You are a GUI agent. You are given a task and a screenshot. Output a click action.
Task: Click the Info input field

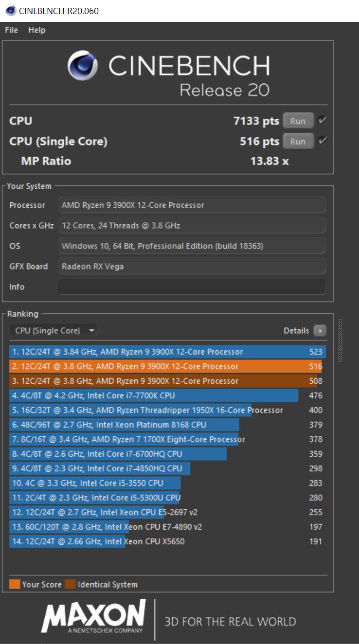click(x=192, y=286)
